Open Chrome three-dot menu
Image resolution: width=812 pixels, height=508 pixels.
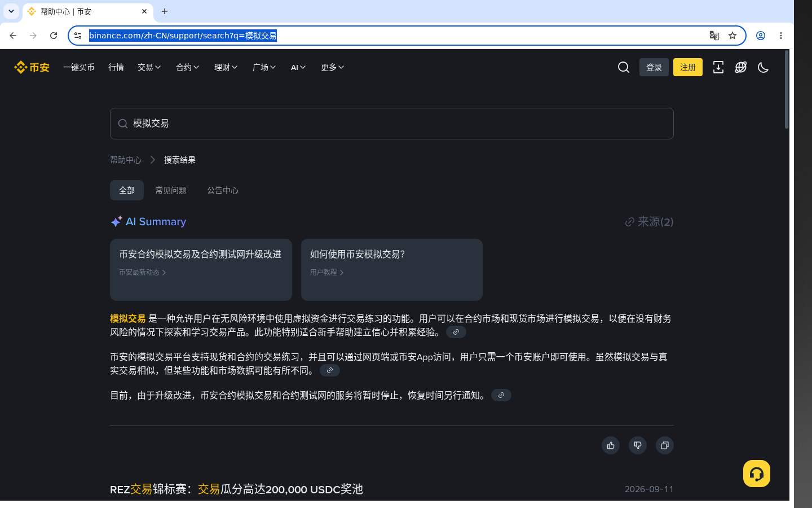pyautogui.click(x=781, y=36)
